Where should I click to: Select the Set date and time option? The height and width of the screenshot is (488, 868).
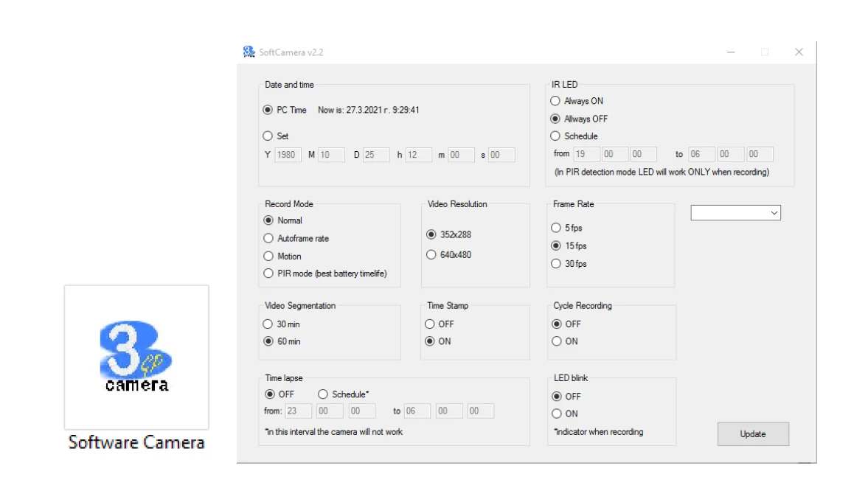click(268, 136)
